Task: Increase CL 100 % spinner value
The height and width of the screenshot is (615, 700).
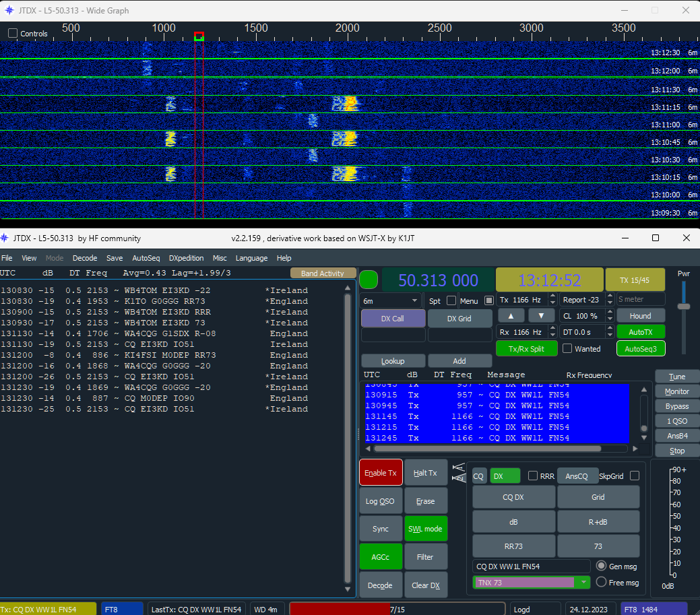Action: pyautogui.click(x=610, y=313)
